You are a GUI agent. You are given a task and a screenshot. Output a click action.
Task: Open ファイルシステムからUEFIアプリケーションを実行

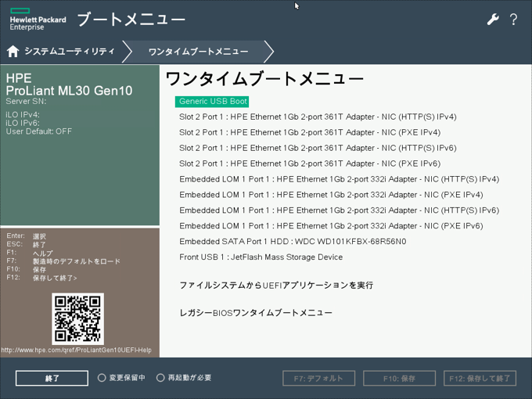coord(276,285)
